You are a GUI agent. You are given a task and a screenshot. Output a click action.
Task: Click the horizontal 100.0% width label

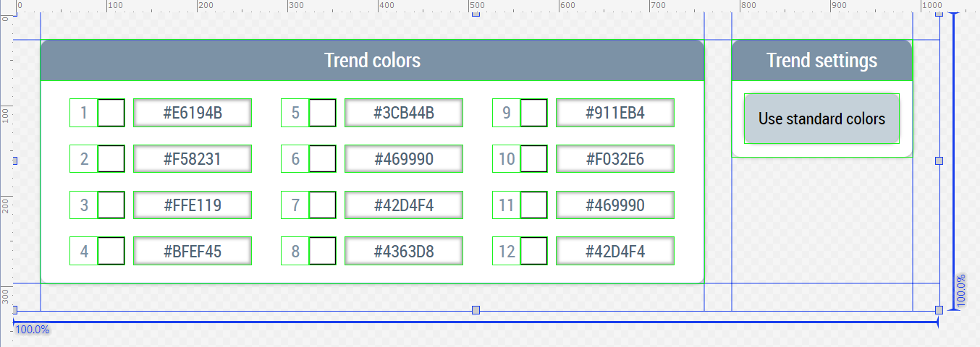pyautogui.click(x=33, y=330)
